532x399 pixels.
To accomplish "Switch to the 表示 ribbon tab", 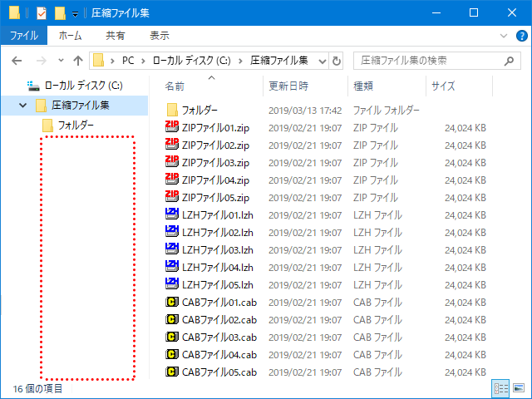I will pyautogui.click(x=160, y=36).
